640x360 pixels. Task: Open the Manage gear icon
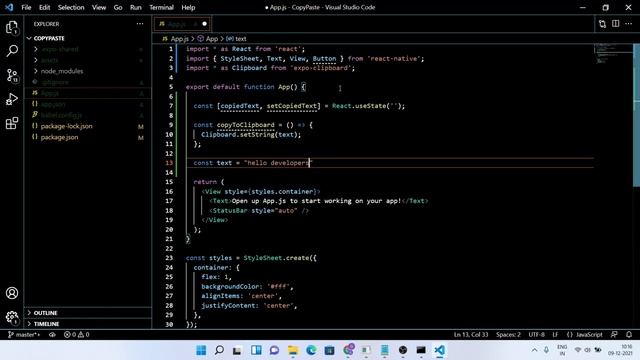coord(12,317)
